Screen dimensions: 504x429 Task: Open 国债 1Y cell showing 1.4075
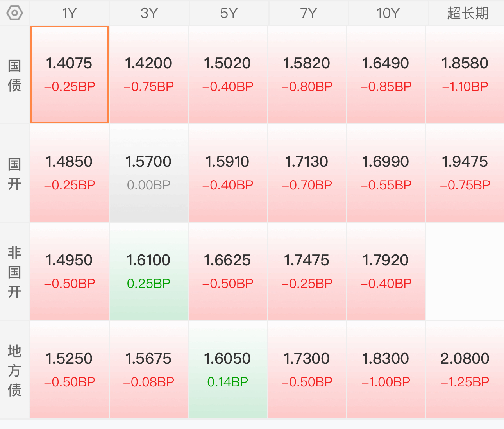(70, 75)
